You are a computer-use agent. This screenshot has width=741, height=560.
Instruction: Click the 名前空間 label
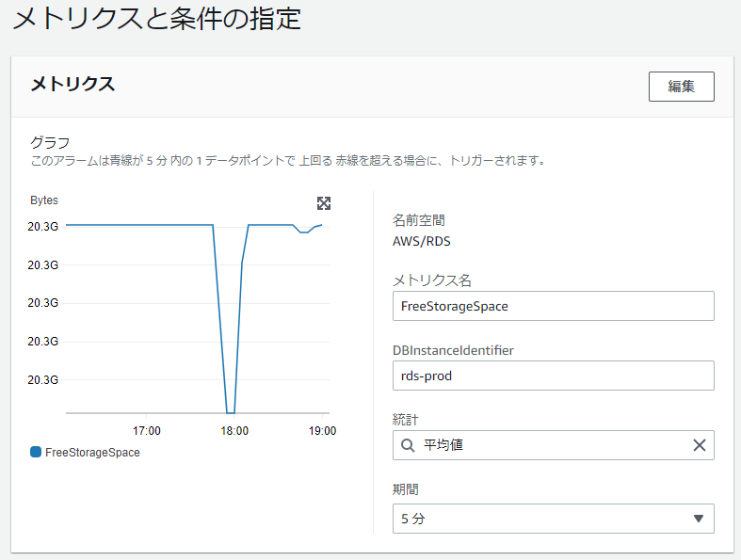[419, 220]
